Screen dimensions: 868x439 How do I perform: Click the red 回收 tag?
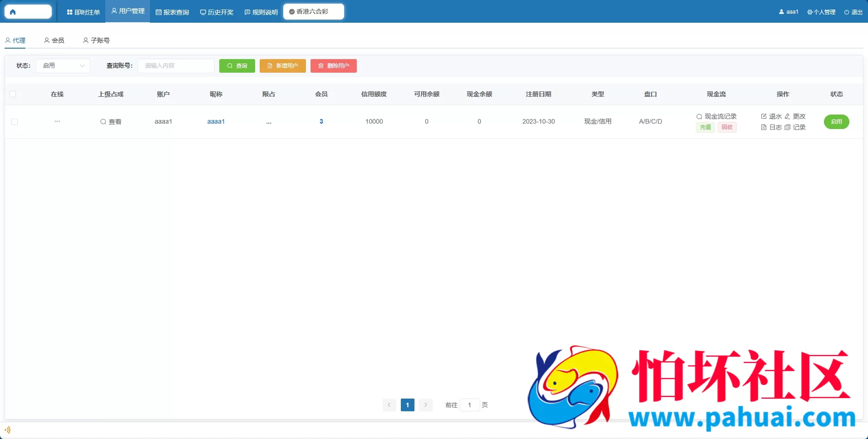coord(727,127)
